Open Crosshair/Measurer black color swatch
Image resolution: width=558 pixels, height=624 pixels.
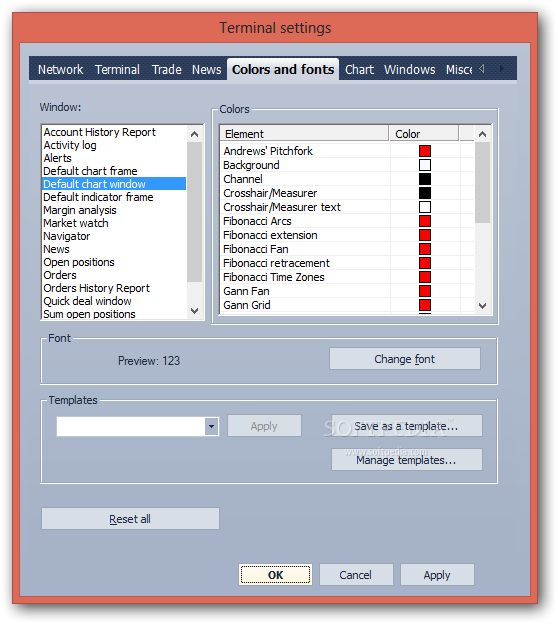tap(425, 193)
